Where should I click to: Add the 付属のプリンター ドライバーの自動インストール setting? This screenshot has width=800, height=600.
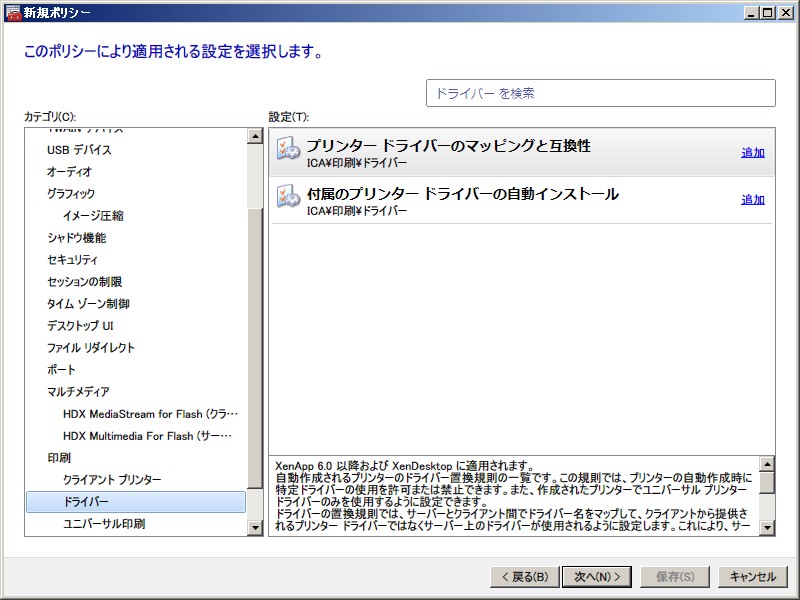click(x=752, y=200)
